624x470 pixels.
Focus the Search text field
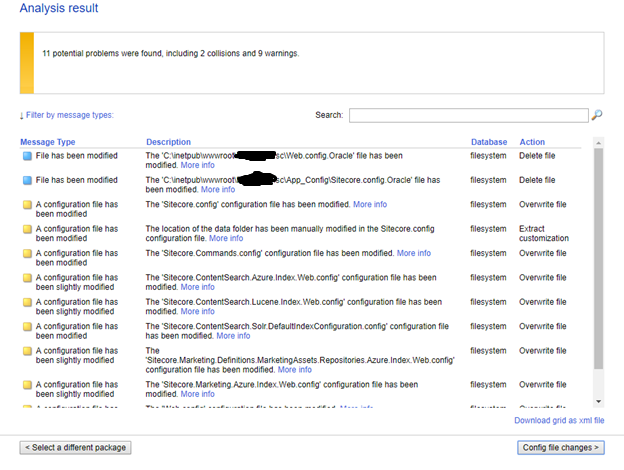click(467, 115)
